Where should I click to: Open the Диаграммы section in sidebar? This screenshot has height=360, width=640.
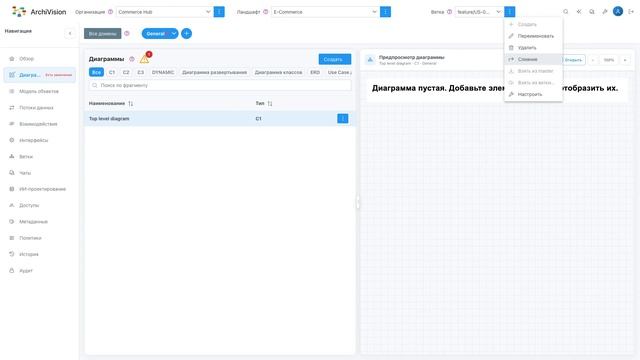coord(40,75)
